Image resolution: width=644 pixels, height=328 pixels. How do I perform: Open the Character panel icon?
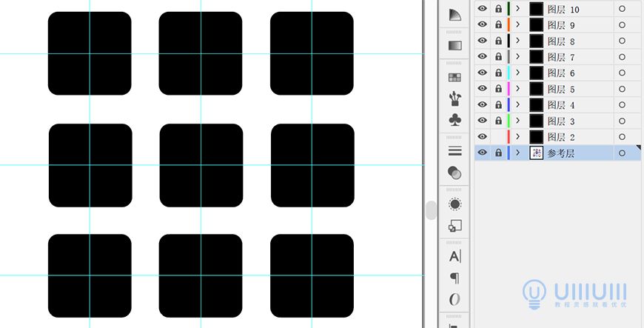455,257
